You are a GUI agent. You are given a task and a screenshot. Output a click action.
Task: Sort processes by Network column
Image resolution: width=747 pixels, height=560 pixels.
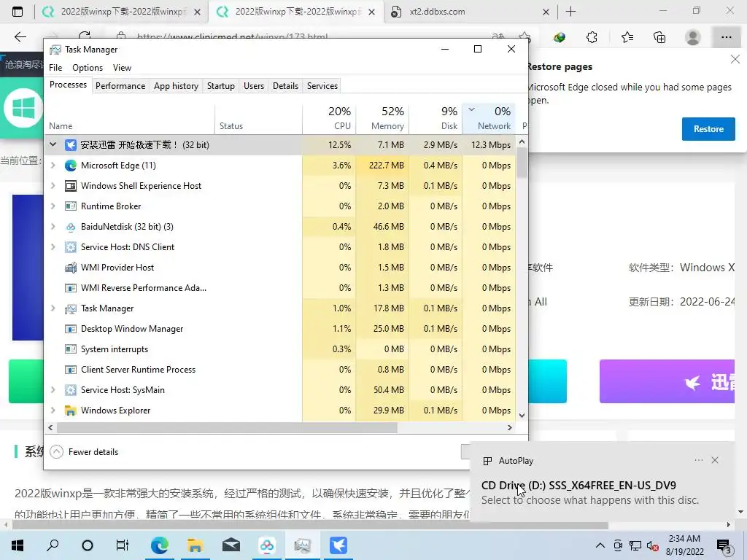click(489, 118)
